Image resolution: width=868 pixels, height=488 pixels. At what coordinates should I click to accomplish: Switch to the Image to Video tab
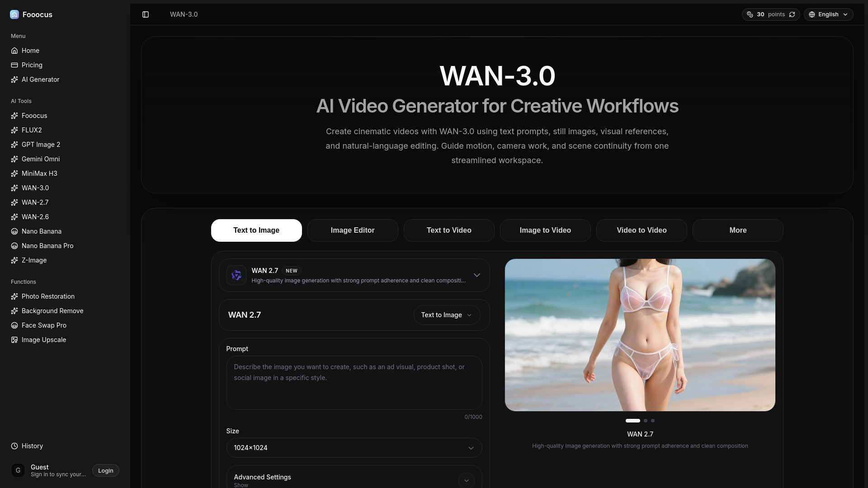(x=545, y=230)
